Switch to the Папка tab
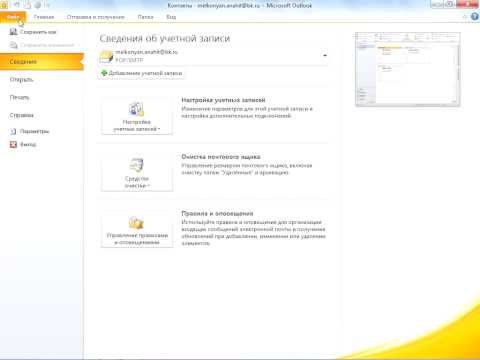480x360 pixels. (x=145, y=17)
